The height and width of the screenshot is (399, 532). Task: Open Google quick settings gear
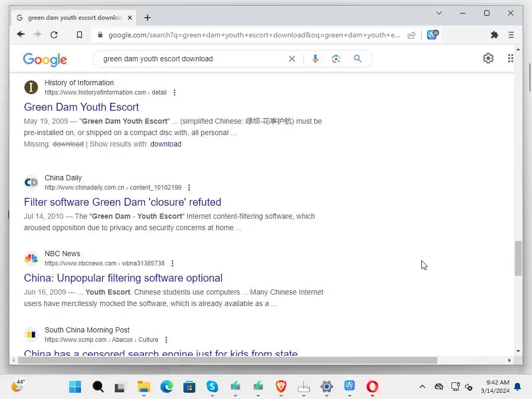pos(488,58)
